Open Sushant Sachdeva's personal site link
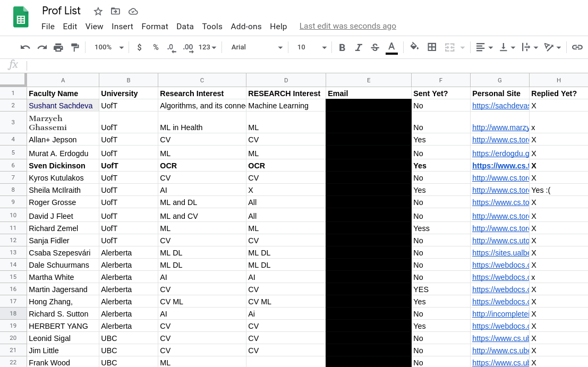588x367 pixels. 500,106
